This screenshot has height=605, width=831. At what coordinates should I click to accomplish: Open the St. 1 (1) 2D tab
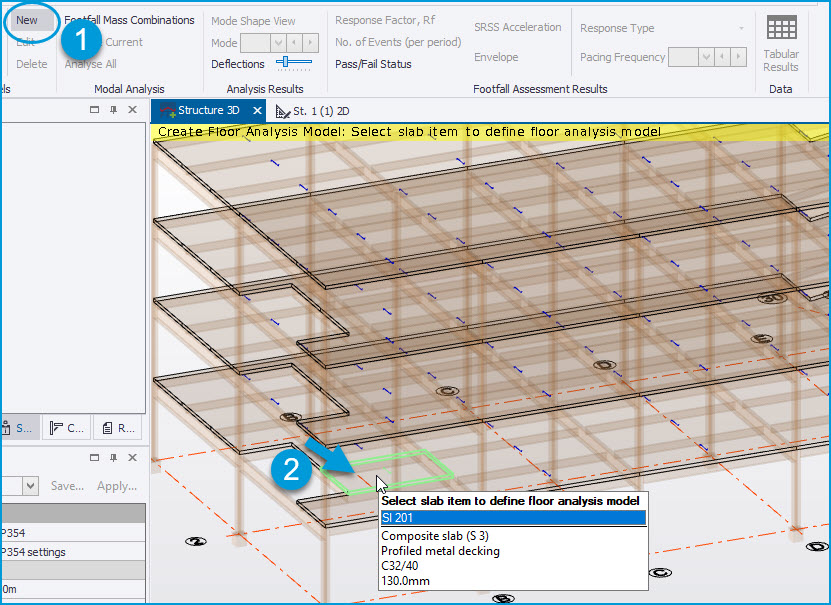320,111
